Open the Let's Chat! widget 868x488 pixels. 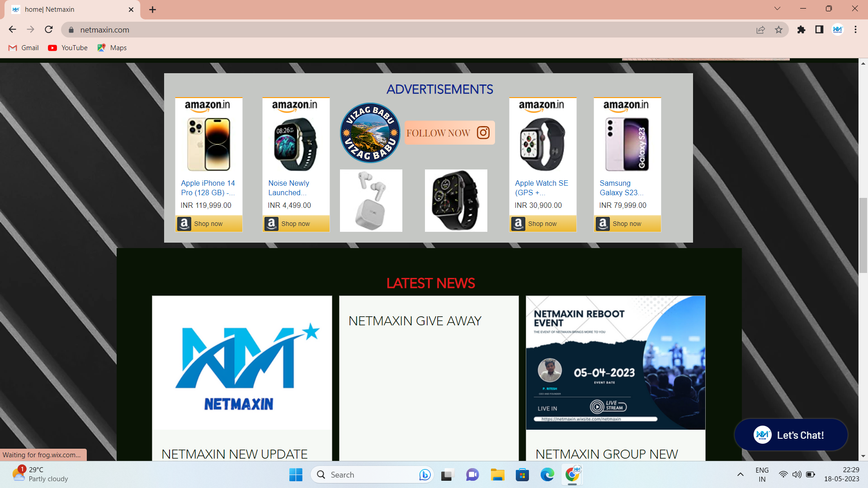coord(791,435)
